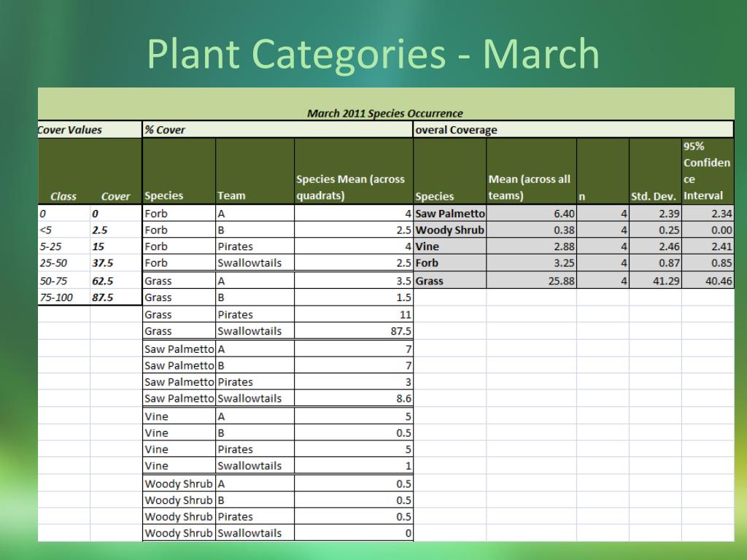This screenshot has height=560, width=747.
Task: Click the slide title "Plant Categories - March"
Action: tap(373, 53)
